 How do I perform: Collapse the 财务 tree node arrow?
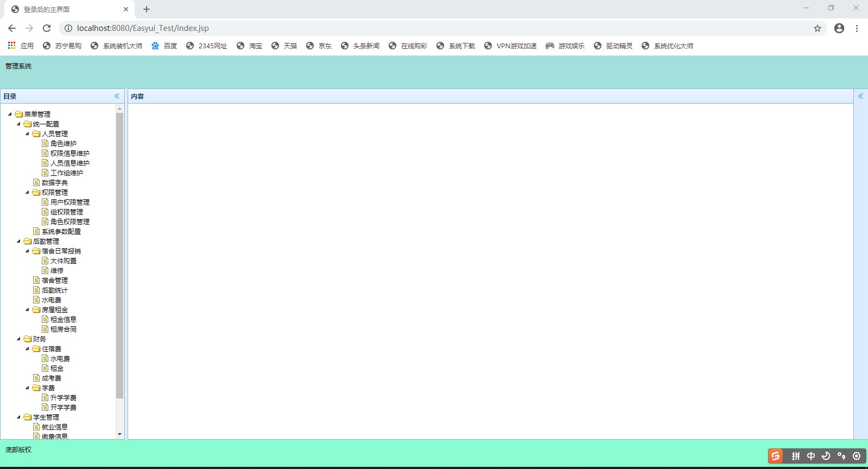[18, 339]
